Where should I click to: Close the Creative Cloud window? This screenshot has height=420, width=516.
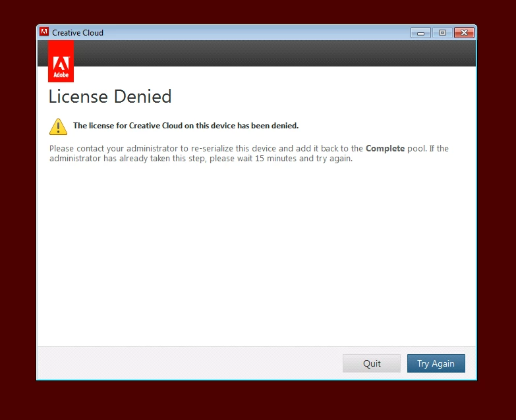[464, 32]
